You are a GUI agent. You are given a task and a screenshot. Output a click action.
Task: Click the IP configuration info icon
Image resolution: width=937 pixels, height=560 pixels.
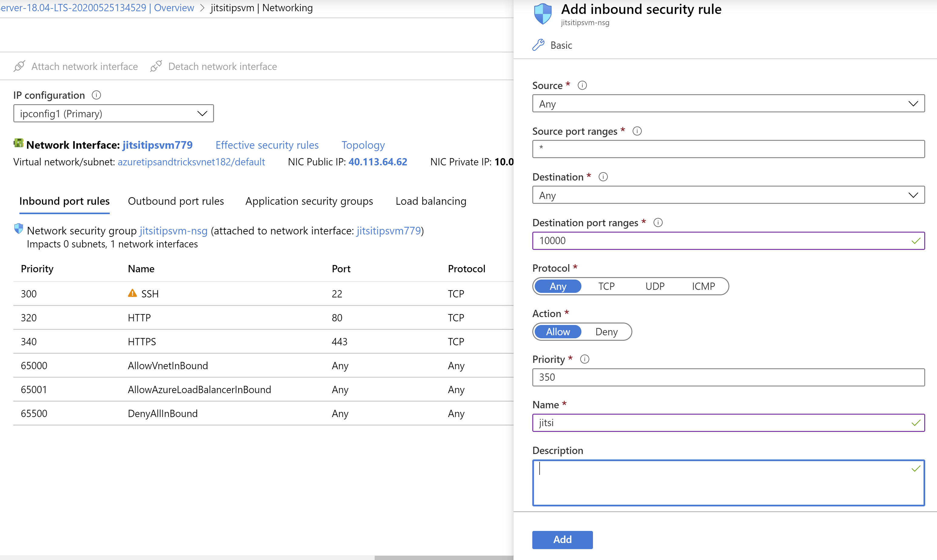point(96,95)
